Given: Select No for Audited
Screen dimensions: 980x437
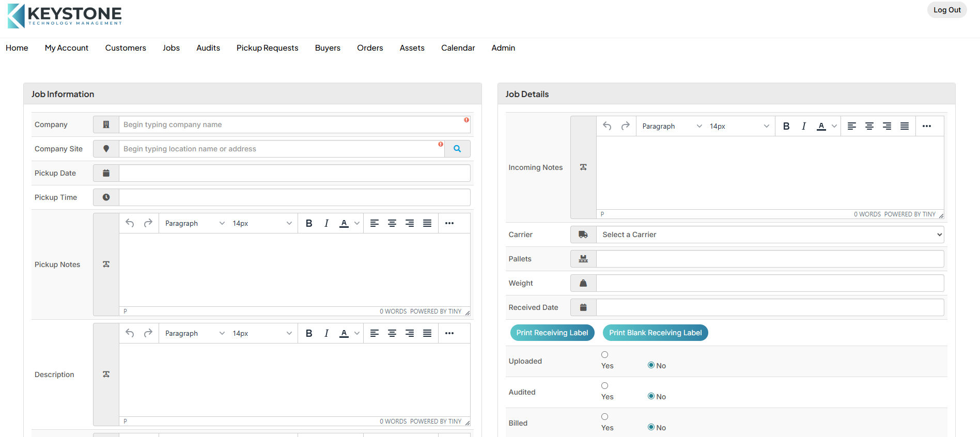Looking at the screenshot, I should click(651, 396).
